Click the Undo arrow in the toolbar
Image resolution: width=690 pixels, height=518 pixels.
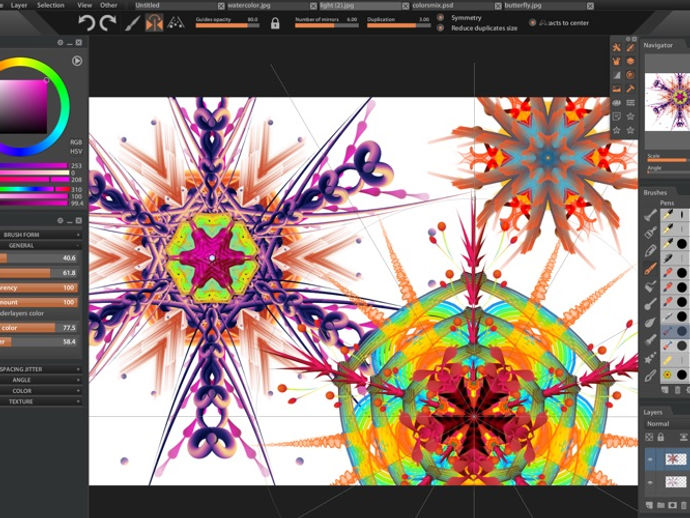click(86, 22)
